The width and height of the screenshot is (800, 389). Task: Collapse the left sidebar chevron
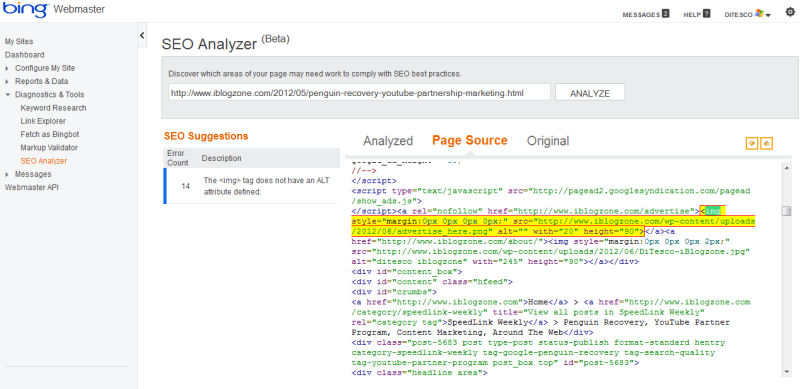tap(142, 35)
